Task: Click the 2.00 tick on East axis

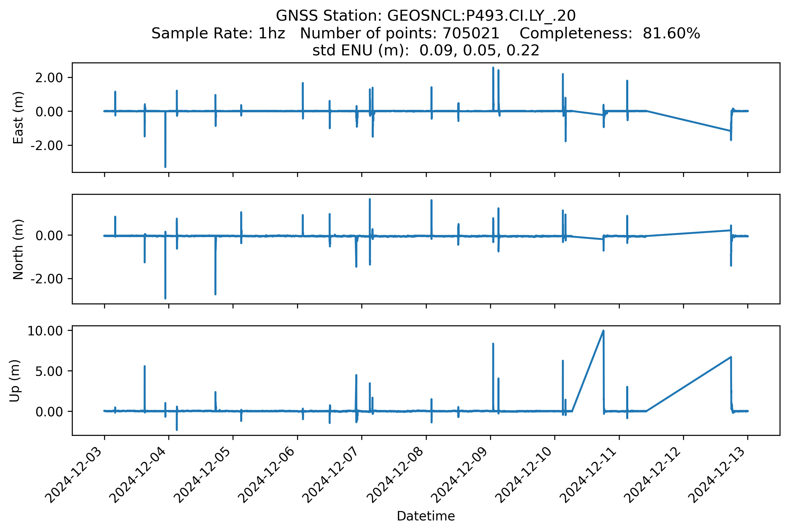Action: [x=49, y=78]
